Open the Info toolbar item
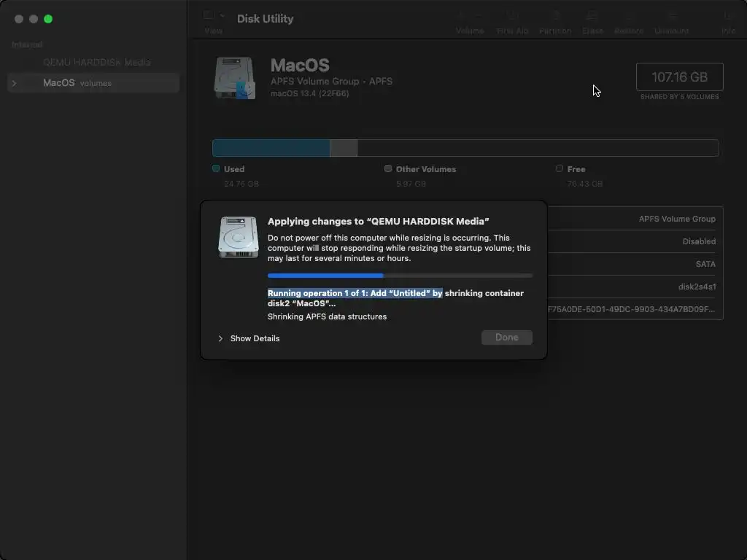Image resolution: width=747 pixels, height=560 pixels. point(728,22)
